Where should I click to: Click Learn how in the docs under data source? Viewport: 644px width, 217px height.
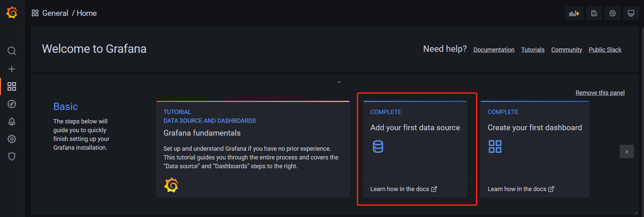(403, 189)
